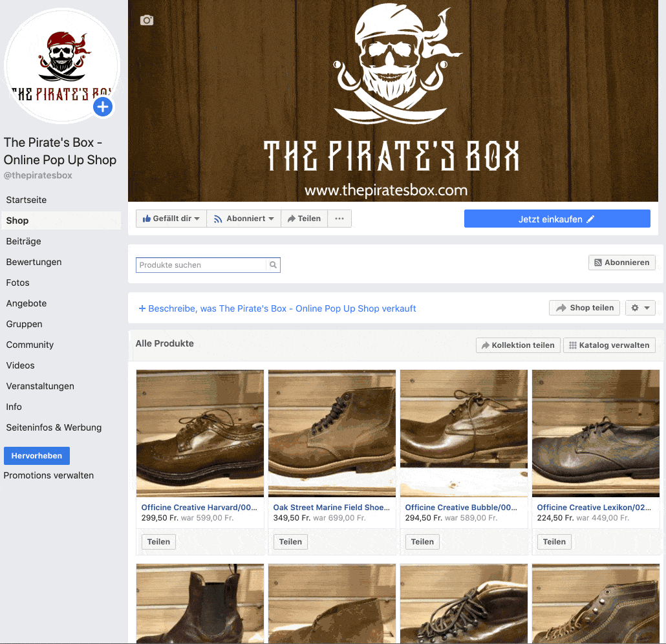Click the camera icon on the cover photo
This screenshot has width=666, height=644.
click(147, 20)
